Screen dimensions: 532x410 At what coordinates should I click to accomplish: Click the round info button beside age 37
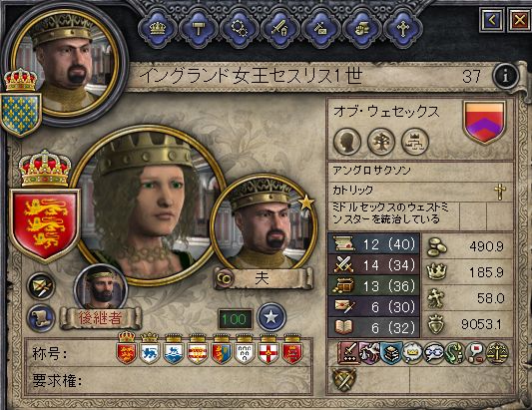(x=506, y=76)
